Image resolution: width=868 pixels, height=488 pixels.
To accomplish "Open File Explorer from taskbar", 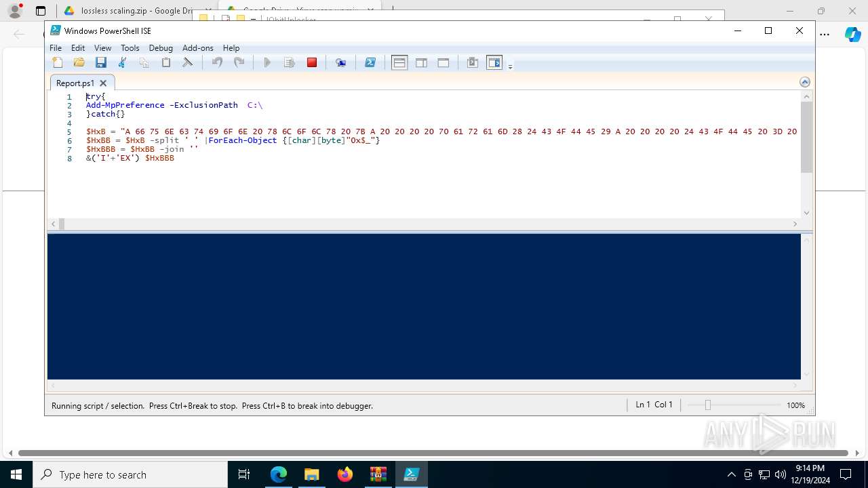I will tap(311, 474).
